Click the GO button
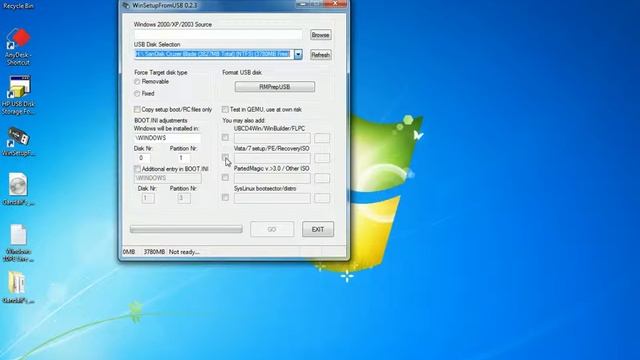Viewport: 640px width, 360px height. coord(272,229)
